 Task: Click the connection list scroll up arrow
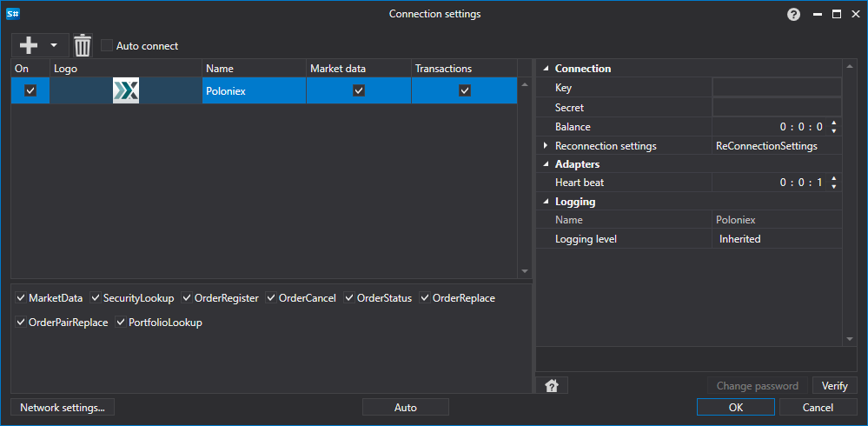click(x=525, y=84)
